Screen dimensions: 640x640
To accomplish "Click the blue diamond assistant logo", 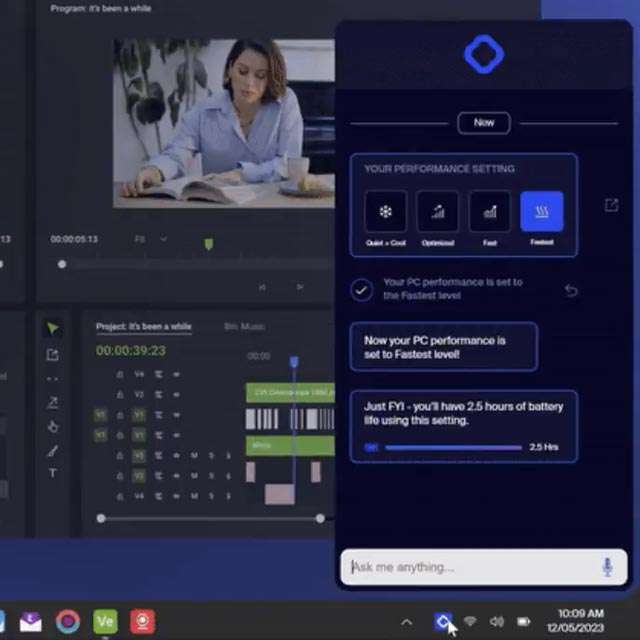I will [484, 54].
